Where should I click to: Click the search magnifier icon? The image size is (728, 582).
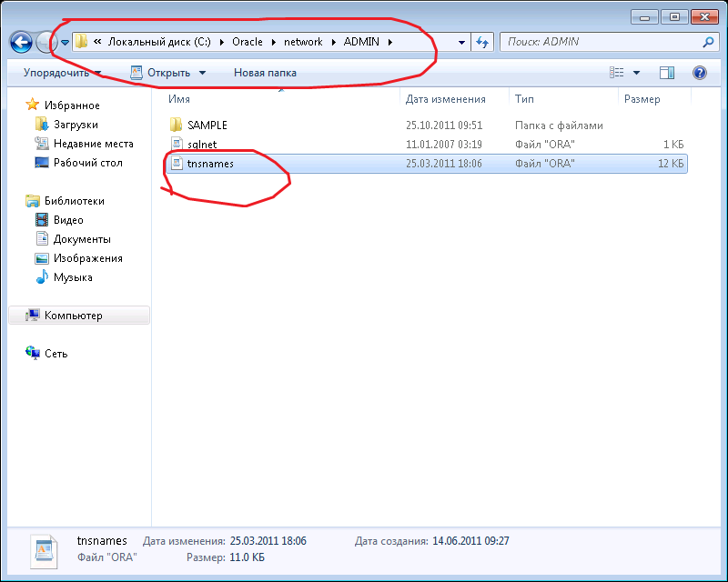click(708, 42)
